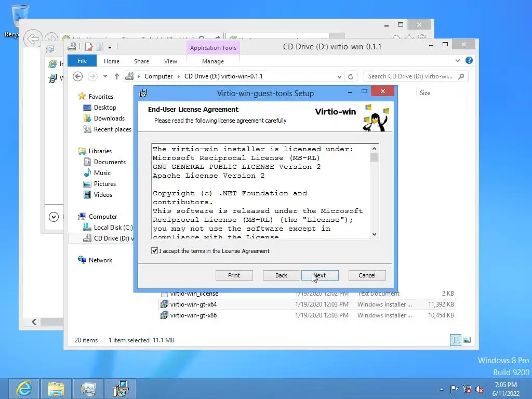Select Network in the navigation pane
The width and height of the screenshot is (532, 399).
[x=100, y=260]
